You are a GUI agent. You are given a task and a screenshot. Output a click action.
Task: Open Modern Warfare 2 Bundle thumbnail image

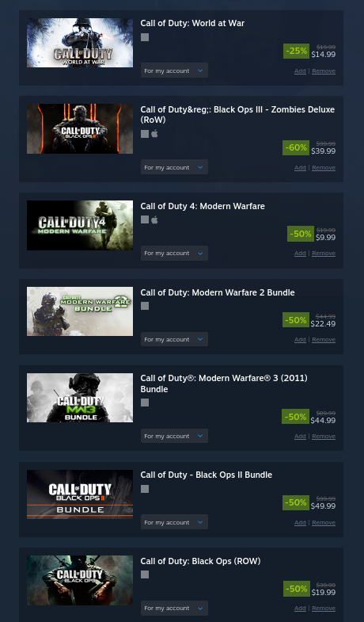pos(80,311)
